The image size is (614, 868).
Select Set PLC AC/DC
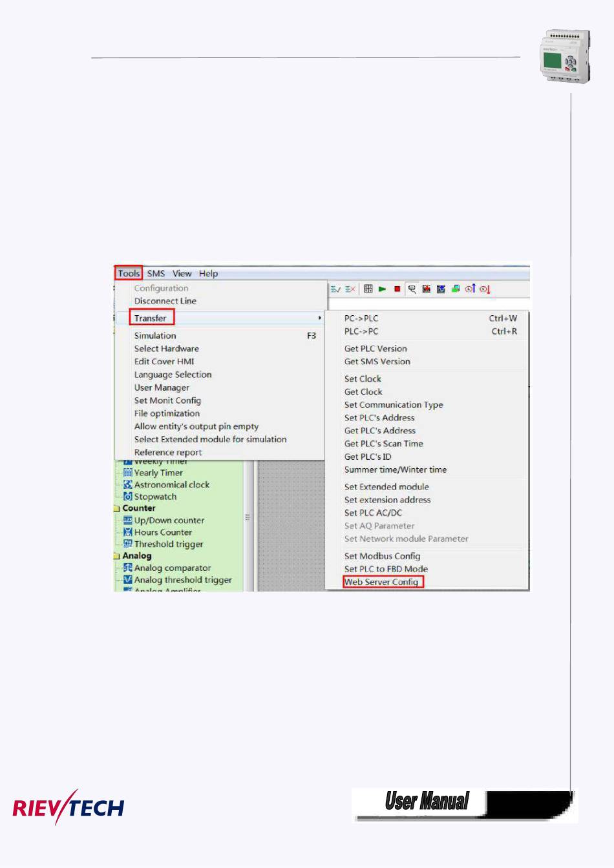click(373, 513)
